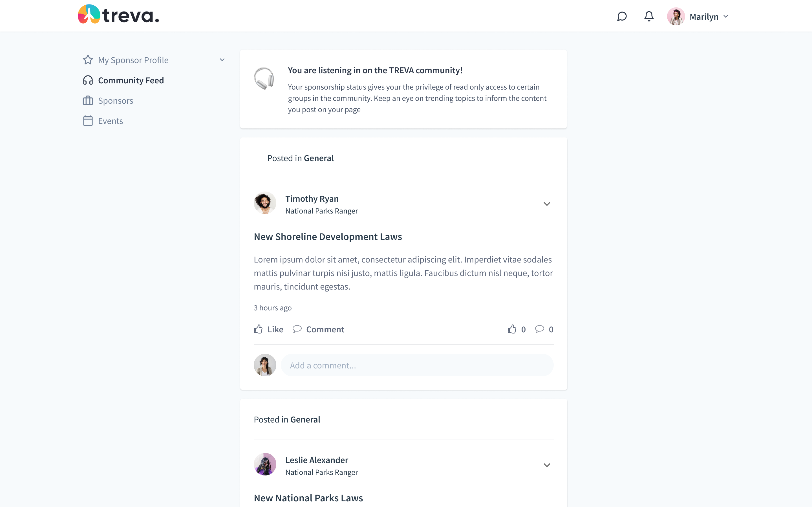Click the message bubble icon in header
The height and width of the screenshot is (507, 812).
(x=622, y=16)
